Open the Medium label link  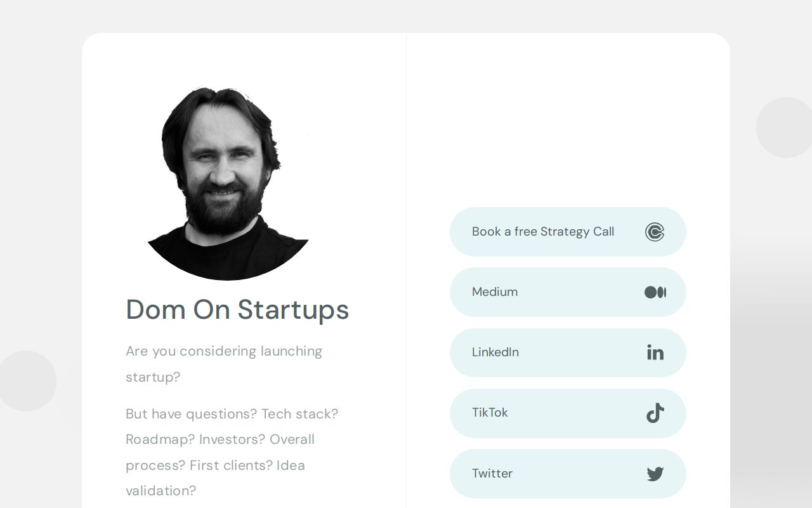495,292
